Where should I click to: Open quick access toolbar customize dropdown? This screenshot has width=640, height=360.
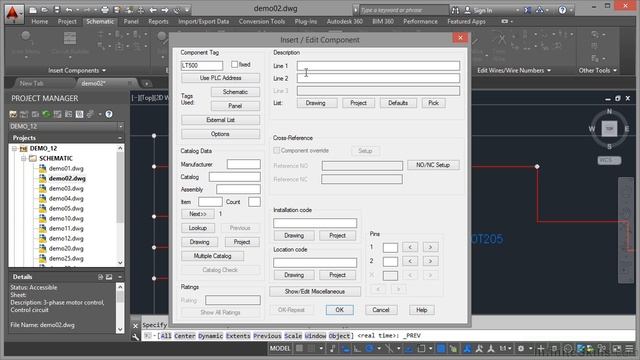[187, 10]
